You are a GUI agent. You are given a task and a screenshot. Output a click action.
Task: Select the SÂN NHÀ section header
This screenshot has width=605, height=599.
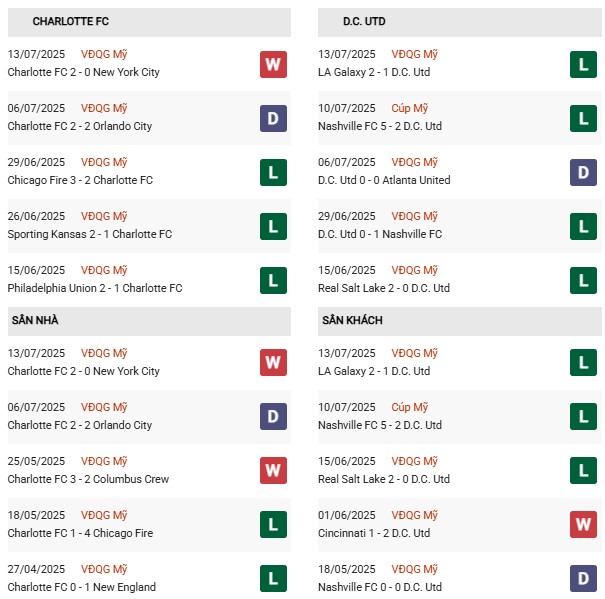[35, 320]
